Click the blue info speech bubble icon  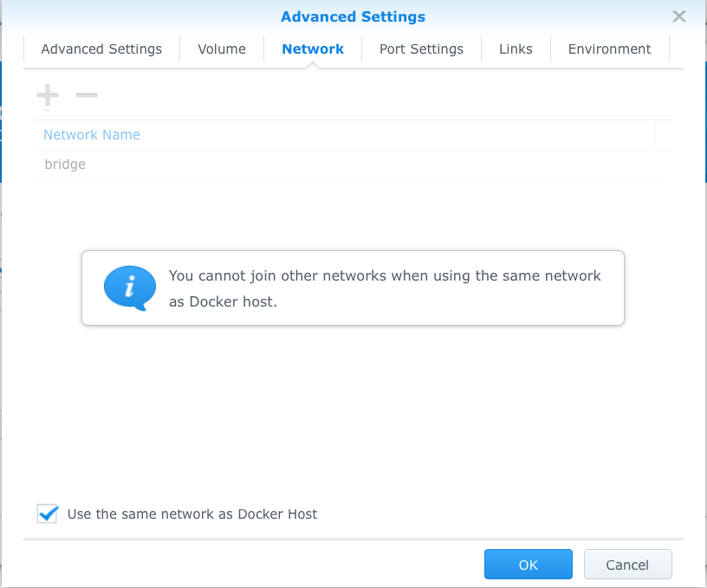coord(130,288)
